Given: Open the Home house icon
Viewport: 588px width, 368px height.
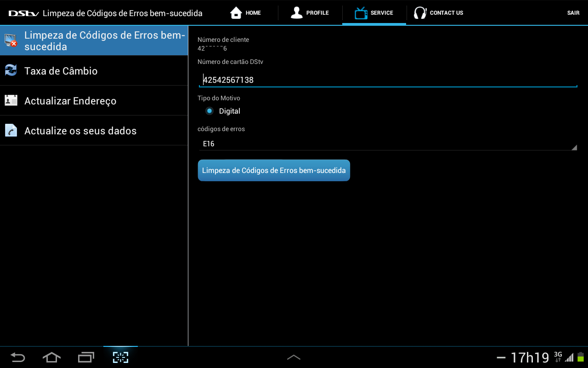Looking at the screenshot, I should [x=236, y=13].
